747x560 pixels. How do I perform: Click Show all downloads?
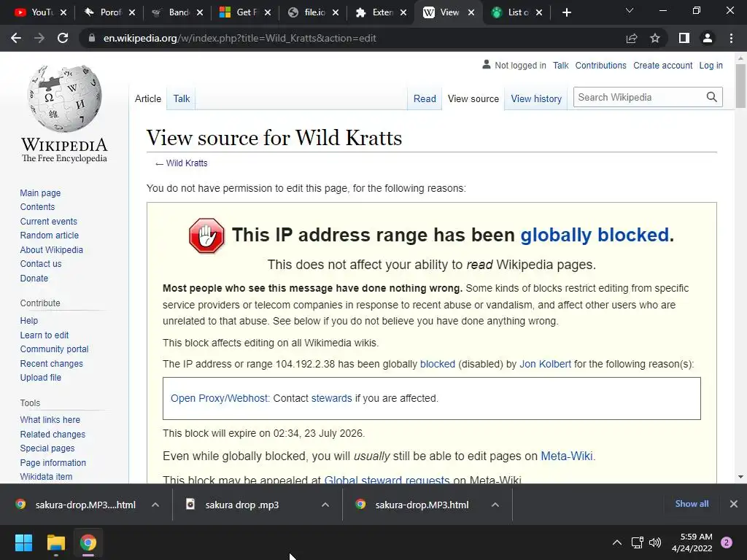692,504
